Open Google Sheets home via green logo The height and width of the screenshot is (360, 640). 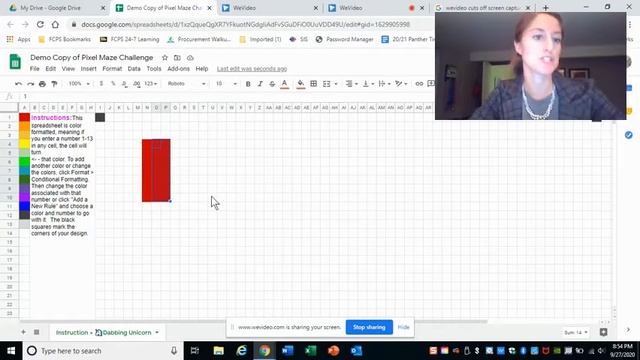click(x=15, y=62)
